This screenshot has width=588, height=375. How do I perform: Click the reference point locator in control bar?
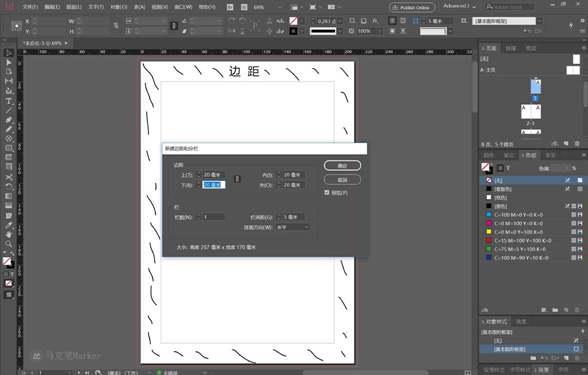(16, 26)
